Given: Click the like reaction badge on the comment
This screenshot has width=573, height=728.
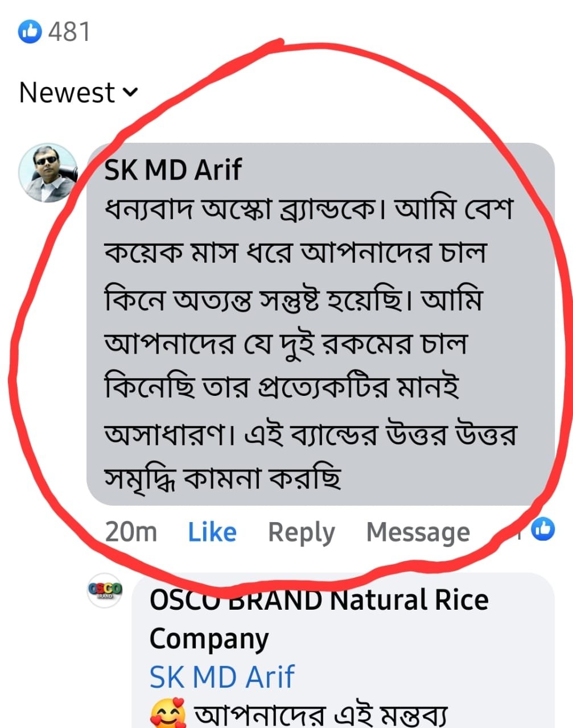Looking at the screenshot, I should click(x=542, y=529).
